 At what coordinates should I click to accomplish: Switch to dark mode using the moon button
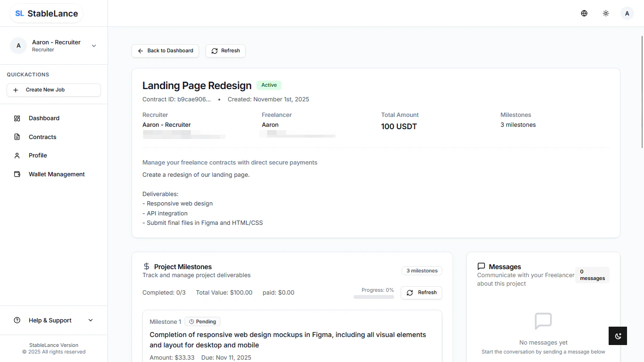(618, 336)
